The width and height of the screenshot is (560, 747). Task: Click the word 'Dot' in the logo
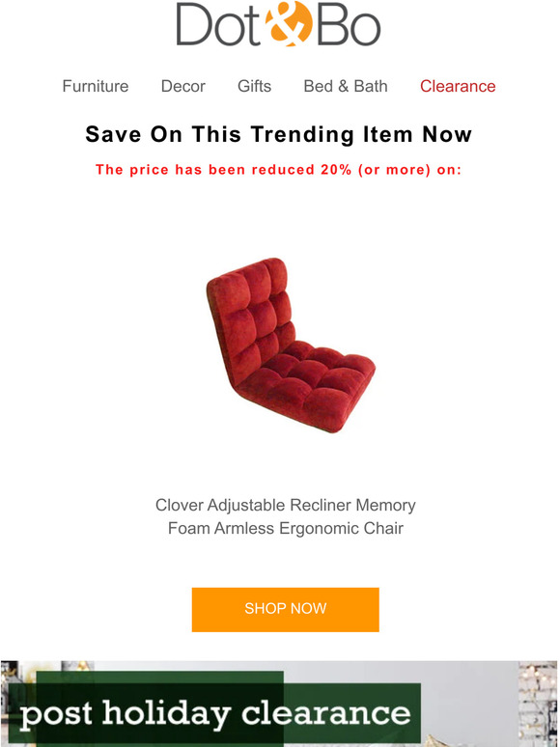[x=219, y=25]
